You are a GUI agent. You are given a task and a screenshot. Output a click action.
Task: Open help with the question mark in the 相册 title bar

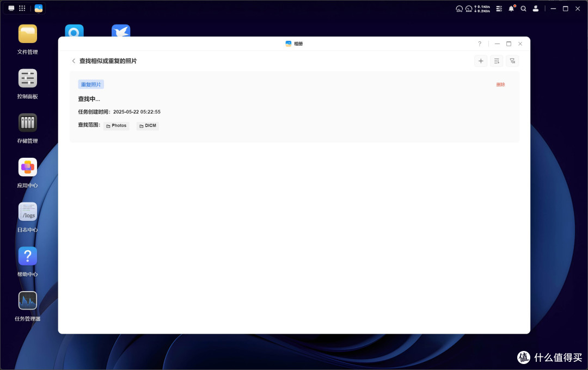pos(480,44)
